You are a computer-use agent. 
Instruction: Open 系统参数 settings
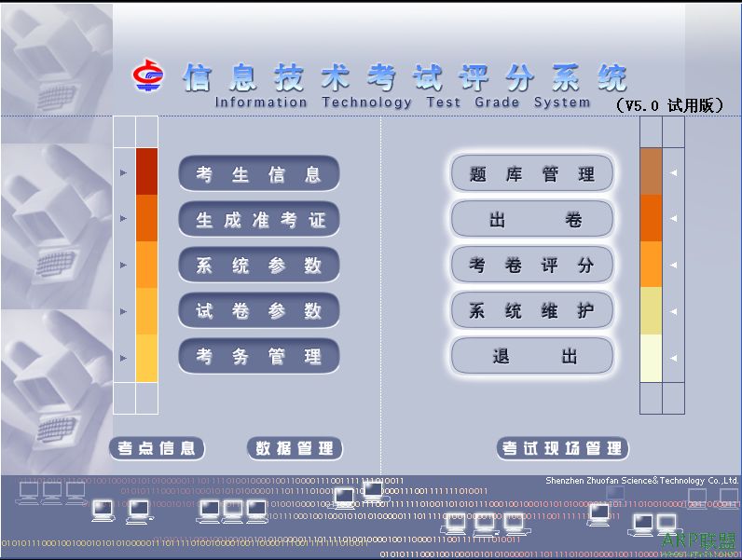pos(259,265)
